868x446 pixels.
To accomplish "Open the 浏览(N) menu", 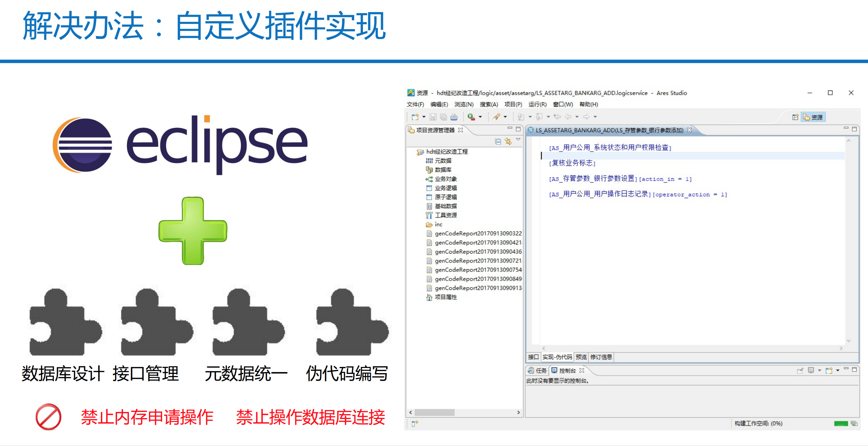I will tap(464, 104).
